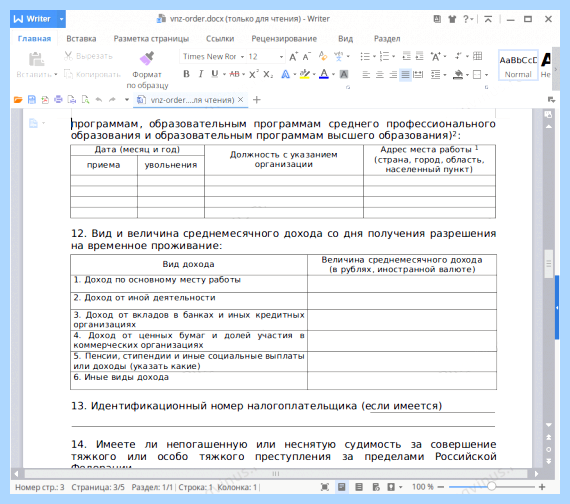Open the Writer application menu button
570x504 pixels.
(x=33, y=19)
